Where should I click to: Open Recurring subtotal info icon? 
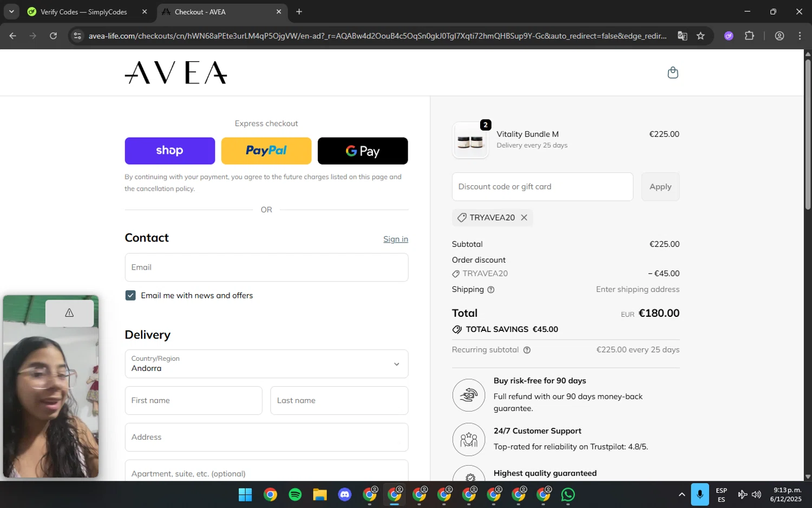(527, 350)
